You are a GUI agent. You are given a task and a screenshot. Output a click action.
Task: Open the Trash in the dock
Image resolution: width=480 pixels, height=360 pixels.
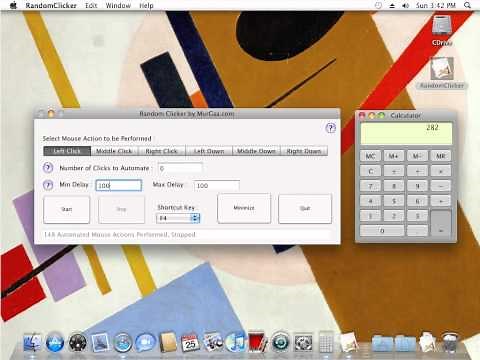(449, 343)
